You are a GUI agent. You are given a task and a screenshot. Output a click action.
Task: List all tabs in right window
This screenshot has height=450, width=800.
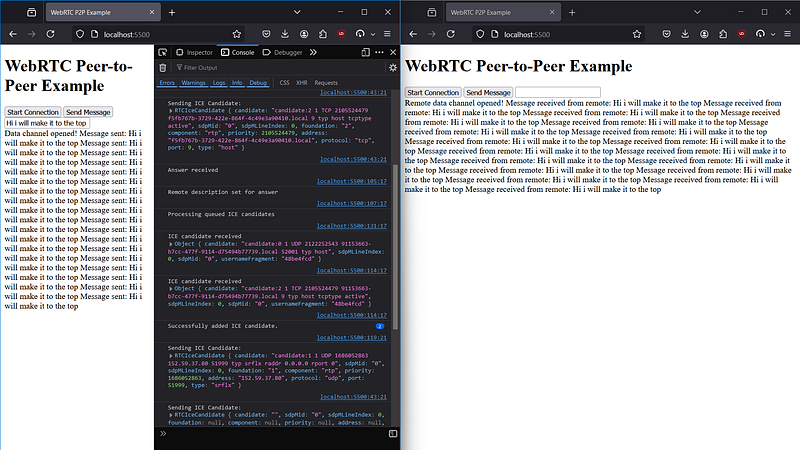(697, 12)
